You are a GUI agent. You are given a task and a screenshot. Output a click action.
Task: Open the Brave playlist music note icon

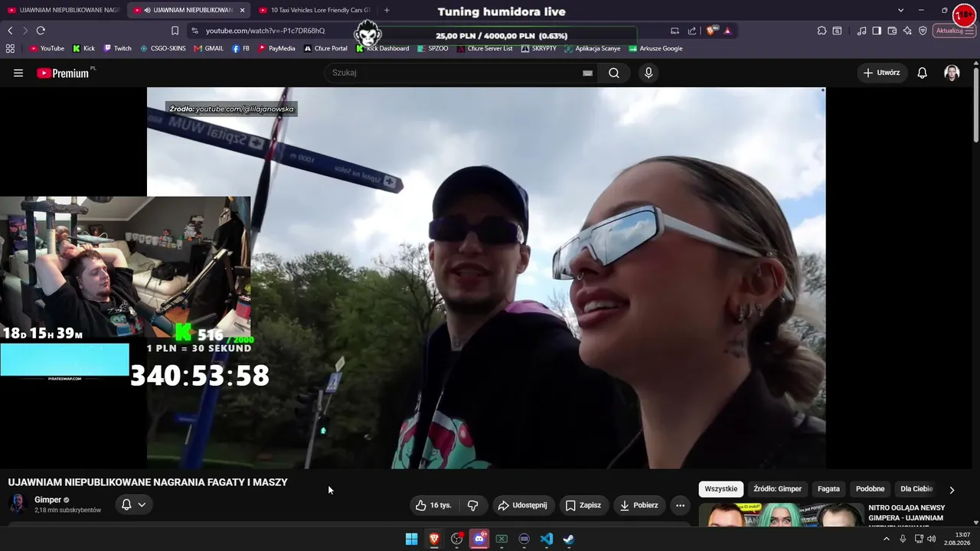[862, 31]
